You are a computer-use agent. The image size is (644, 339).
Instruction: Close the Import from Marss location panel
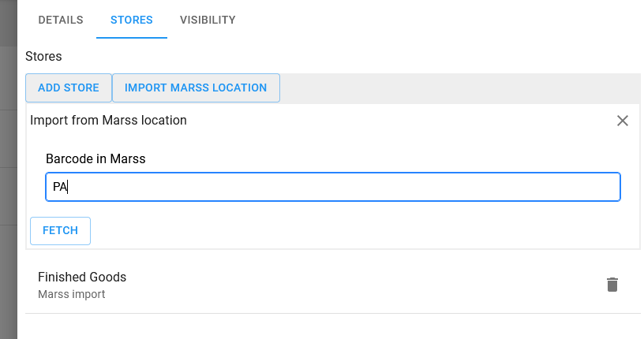coord(623,121)
